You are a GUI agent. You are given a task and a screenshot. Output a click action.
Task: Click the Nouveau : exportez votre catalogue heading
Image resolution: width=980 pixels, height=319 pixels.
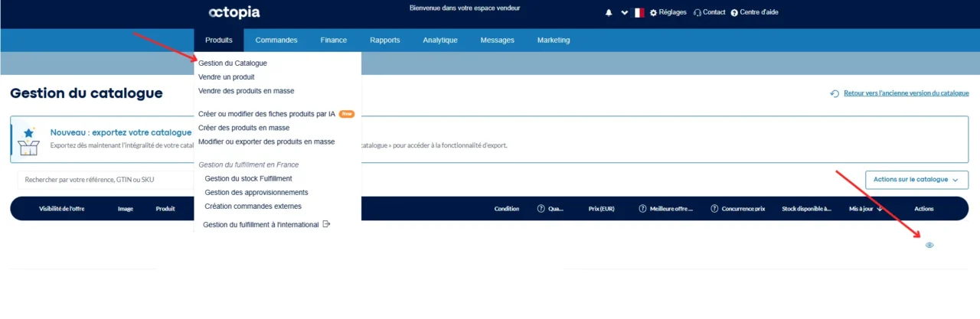click(x=121, y=132)
